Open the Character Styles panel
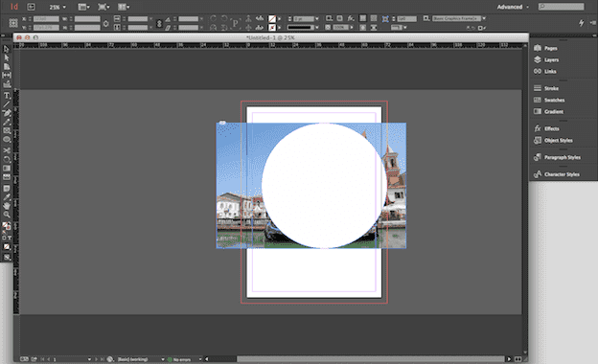Image resolution: width=598 pixels, height=364 pixels. 563,174
